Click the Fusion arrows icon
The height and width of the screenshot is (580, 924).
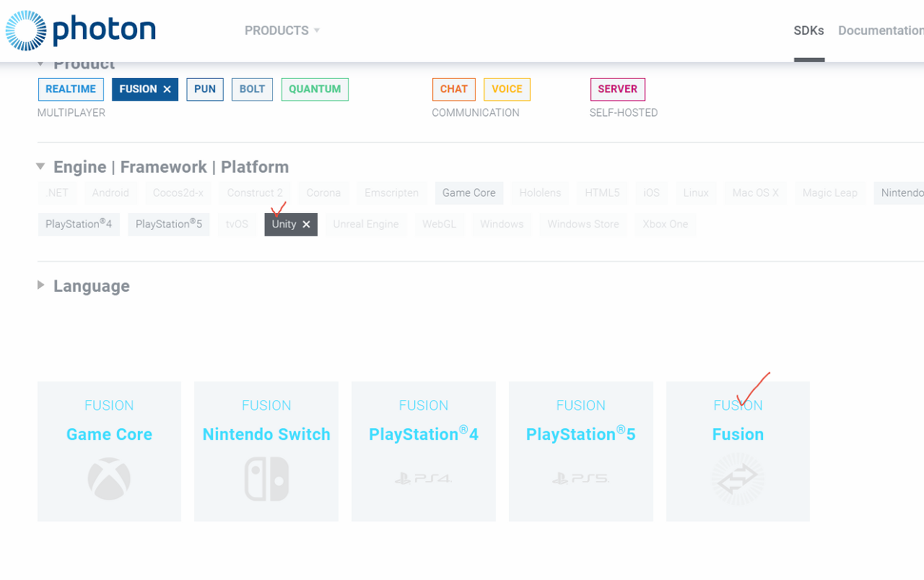coord(738,479)
